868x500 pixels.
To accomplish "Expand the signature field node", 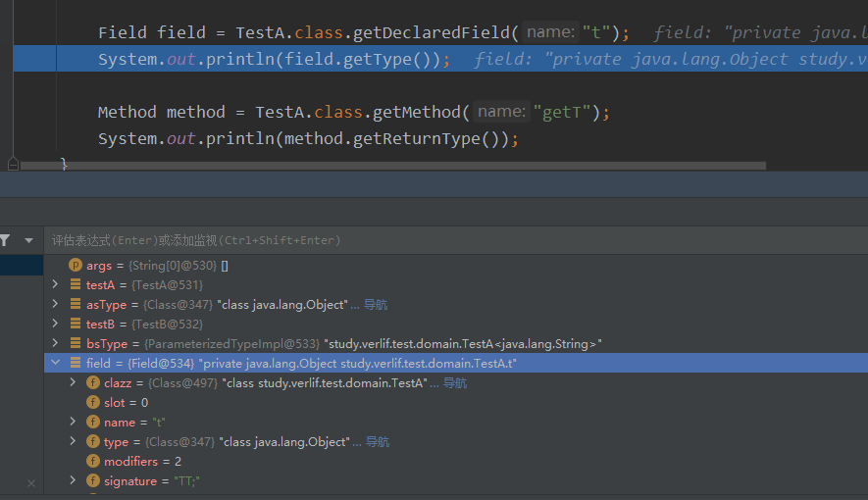I will tap(74, 481).
